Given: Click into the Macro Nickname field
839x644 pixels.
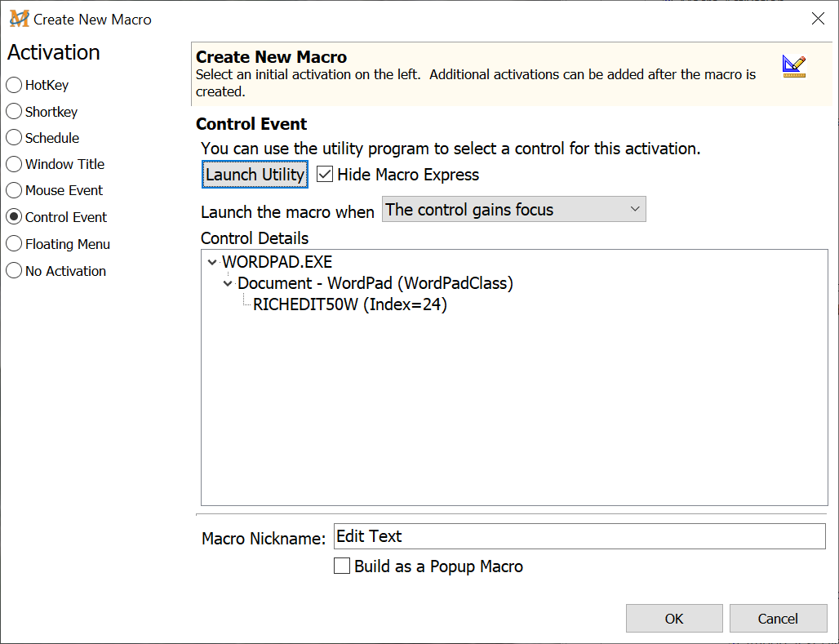Looking at the screenshot, I should tap(579, 536).
